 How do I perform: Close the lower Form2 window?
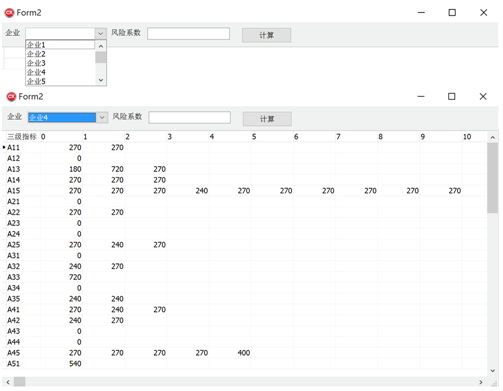pos(483,97)
